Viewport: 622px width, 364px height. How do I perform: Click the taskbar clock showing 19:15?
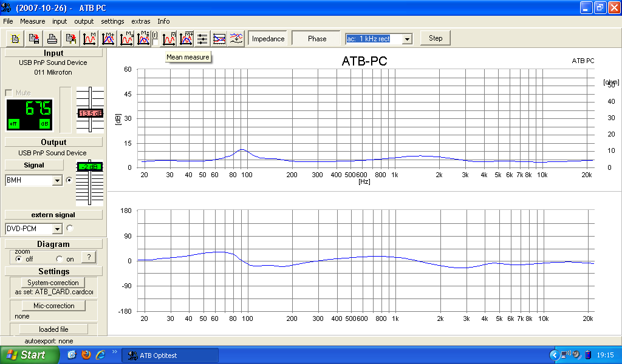click(605, 355)
